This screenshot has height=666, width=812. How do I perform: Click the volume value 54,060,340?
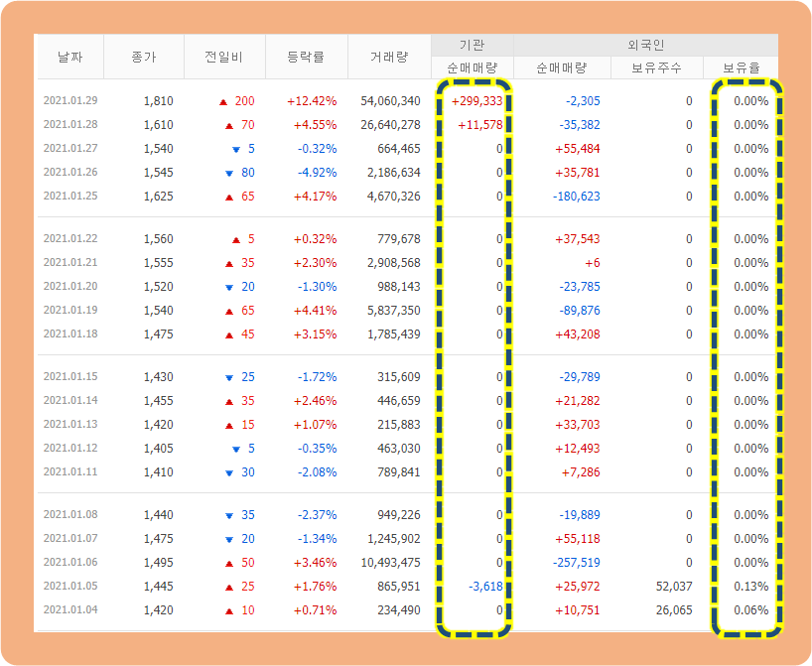tap(390, 101)
